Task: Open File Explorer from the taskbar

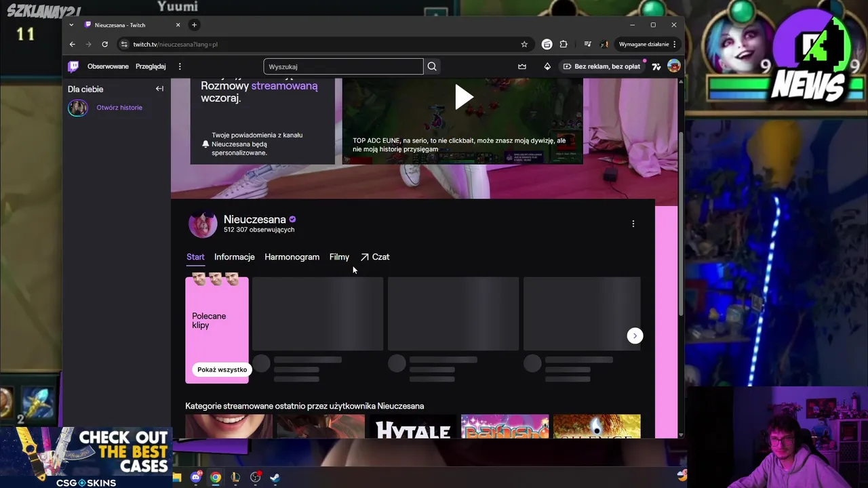Action: click(x=177, y=477)
